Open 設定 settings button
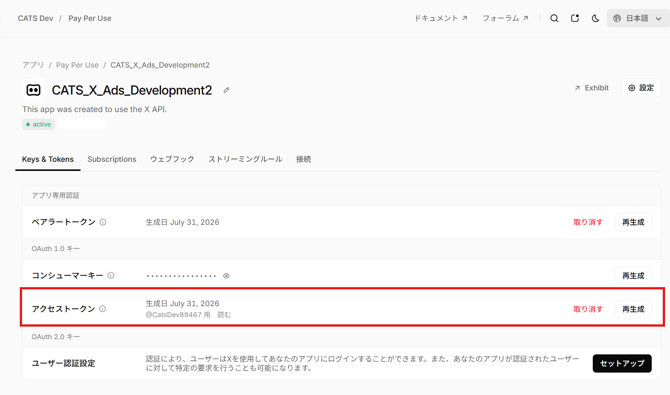Screen dimensions: 670x395 (x=641, y=88)
